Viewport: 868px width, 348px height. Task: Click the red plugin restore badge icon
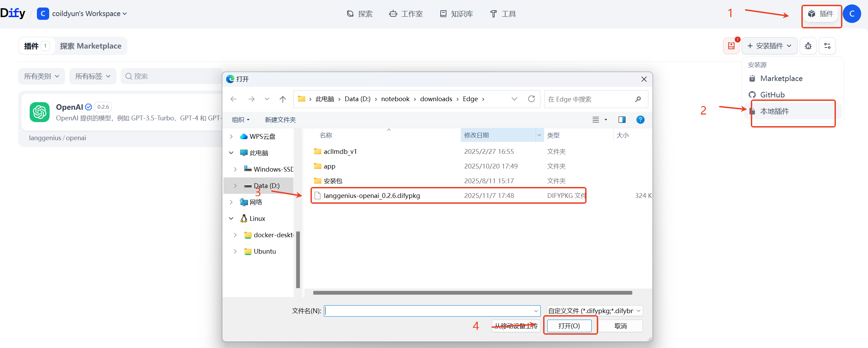pos(731,45)
